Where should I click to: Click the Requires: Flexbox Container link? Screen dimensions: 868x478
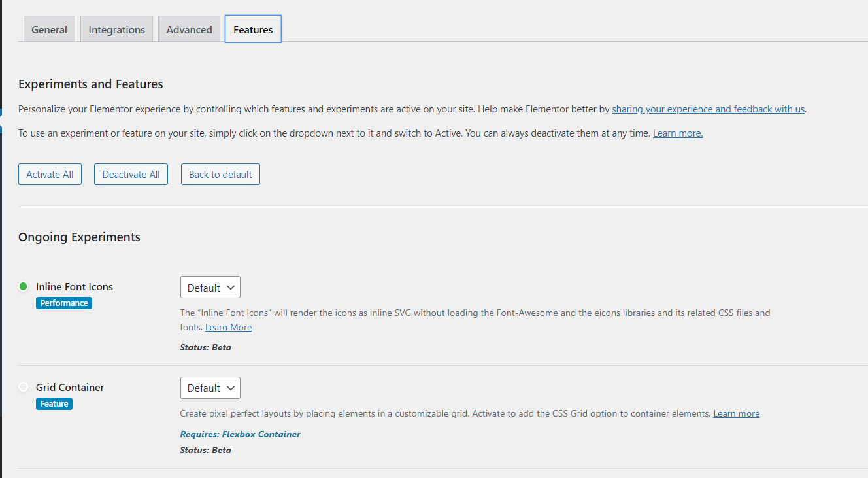point(241,434)
